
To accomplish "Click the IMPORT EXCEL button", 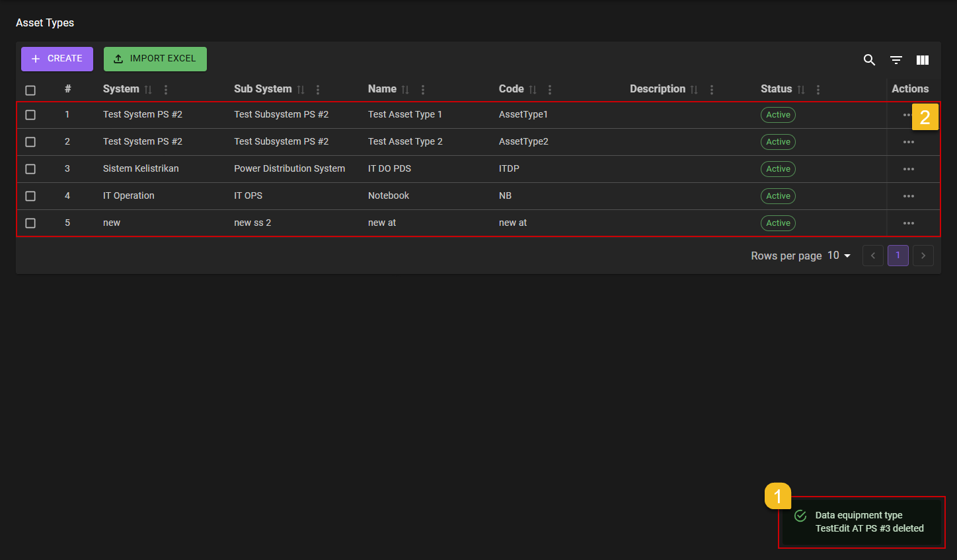I will click(x=155, y=59).
